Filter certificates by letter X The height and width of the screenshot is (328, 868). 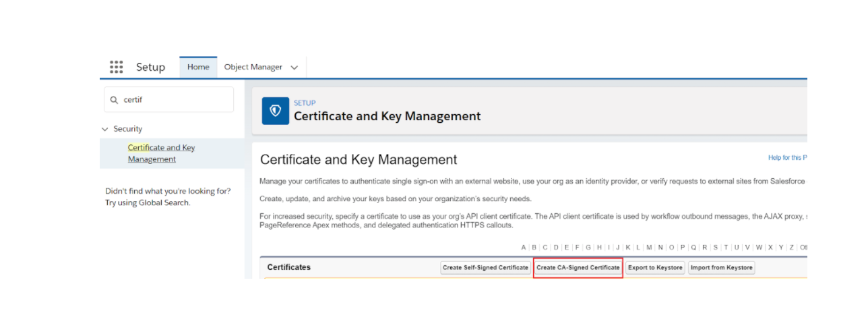[x=770, y=248]
